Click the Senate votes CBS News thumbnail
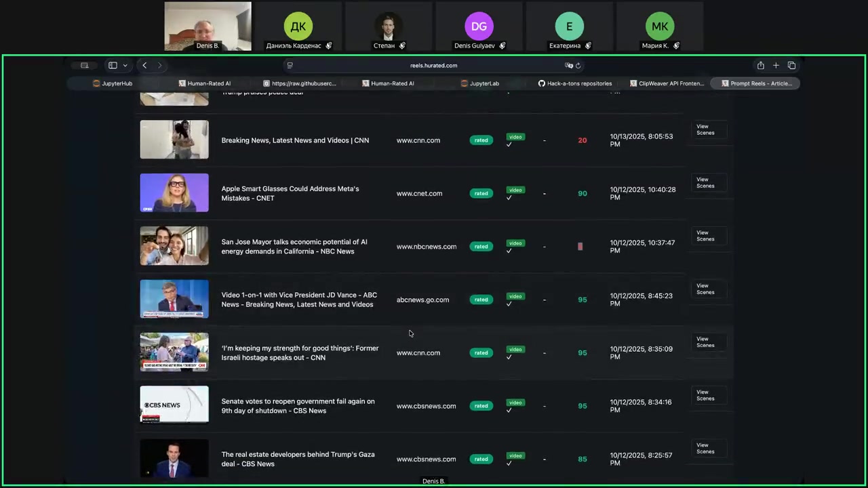This screenshot has height=488, width=868. [x=174, y=405]
